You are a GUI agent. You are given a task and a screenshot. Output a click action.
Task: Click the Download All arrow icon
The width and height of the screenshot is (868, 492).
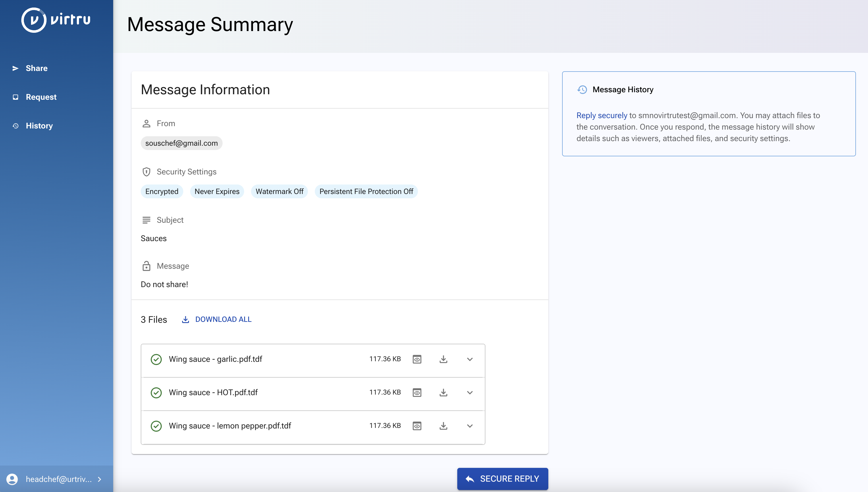tap(186, 319)
